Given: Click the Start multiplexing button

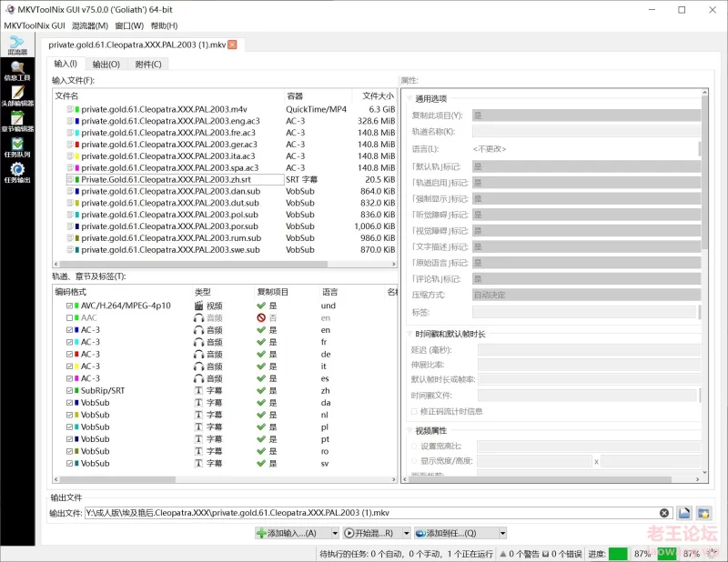Looking at the screenshot, I should pos(372,533).
